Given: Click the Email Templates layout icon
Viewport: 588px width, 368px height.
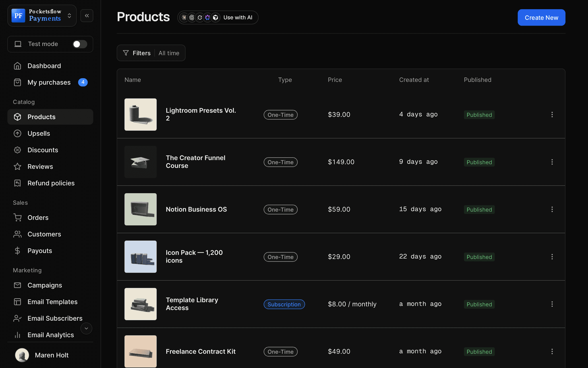Looking at the screenshot, I should (18, 302).
